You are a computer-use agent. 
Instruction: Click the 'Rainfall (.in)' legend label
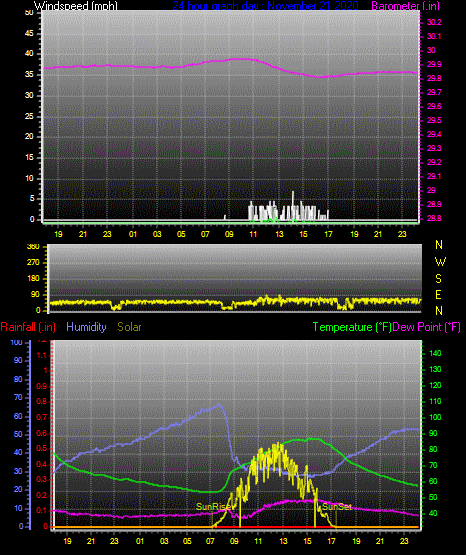pyautogui.click(x=28, y=327)
